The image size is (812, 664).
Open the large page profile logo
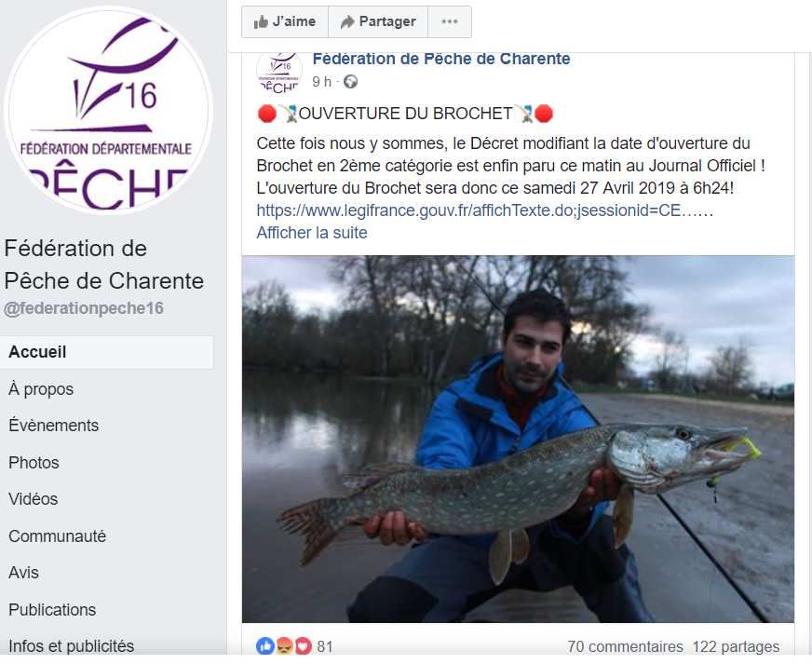tap(108, 109)
